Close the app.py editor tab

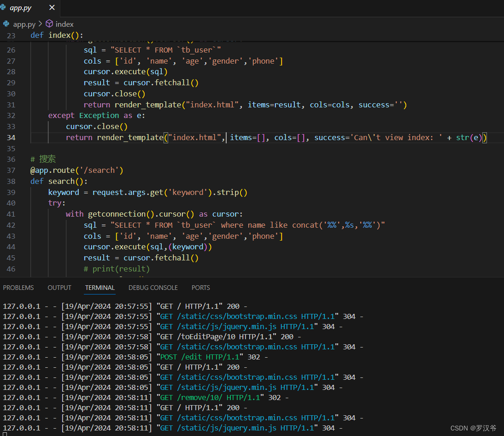52,7
